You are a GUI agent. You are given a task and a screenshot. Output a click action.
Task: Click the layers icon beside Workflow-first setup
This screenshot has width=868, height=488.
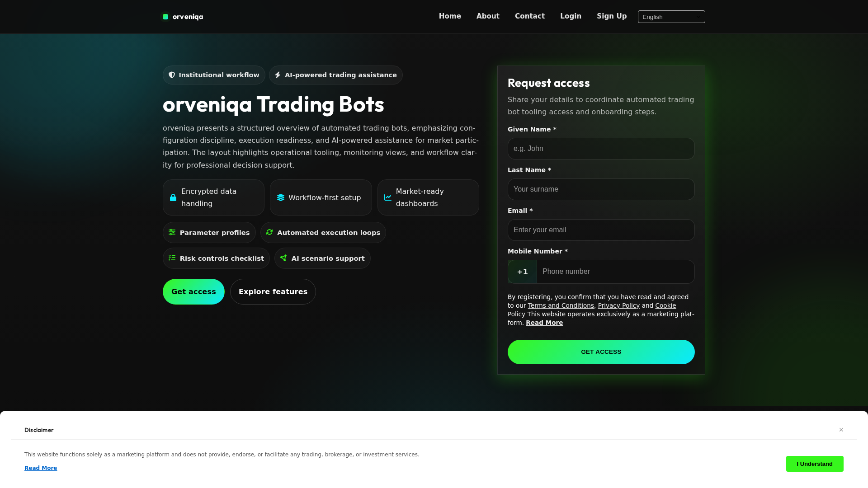coord(281,197)
